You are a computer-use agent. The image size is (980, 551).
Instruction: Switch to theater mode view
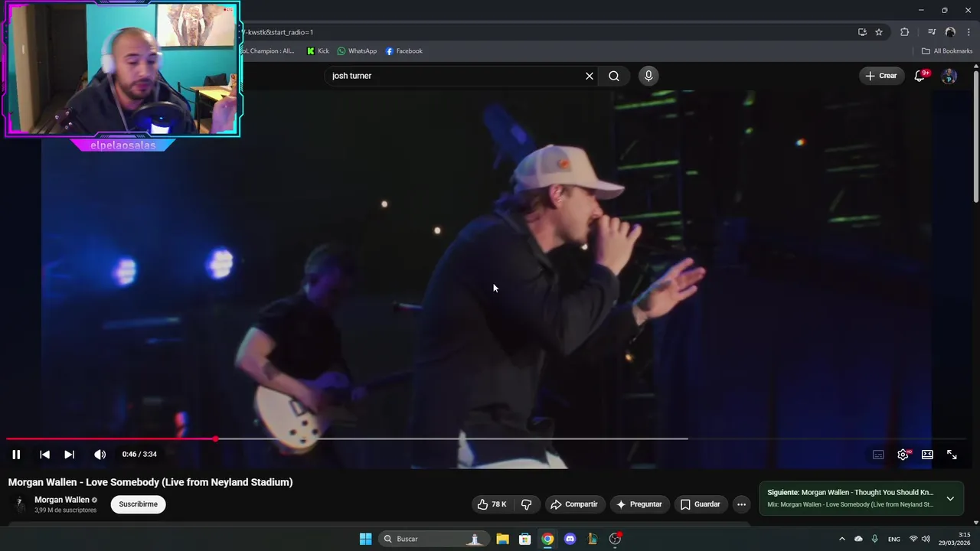(x=927, y=455)
